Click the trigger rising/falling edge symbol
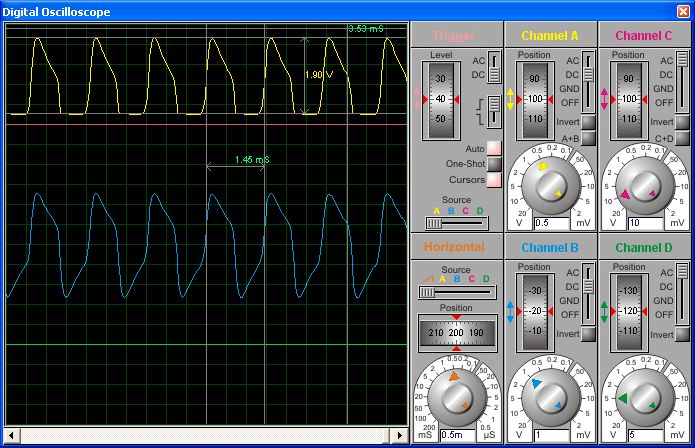This screenshot has width=695, height=448. pyautogui.click(x=480, y=112)
